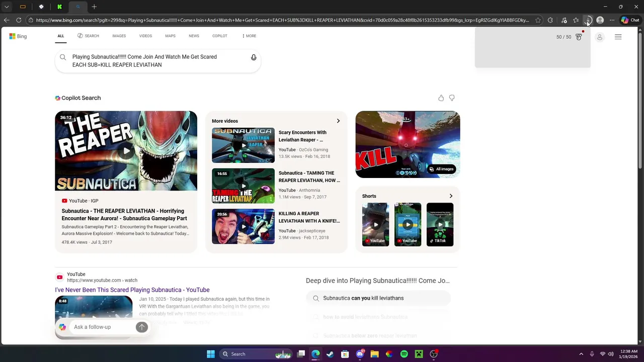Click the YouTube result site name above the watch URL
The height and width of the screenshot is (362, 644).
76,275
